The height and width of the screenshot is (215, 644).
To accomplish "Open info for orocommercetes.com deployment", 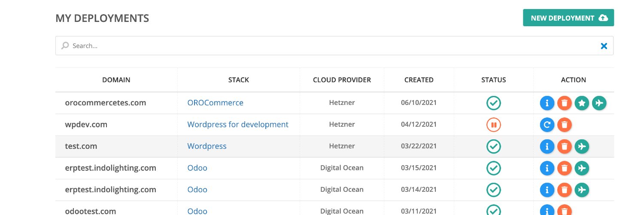I will 547,103.
